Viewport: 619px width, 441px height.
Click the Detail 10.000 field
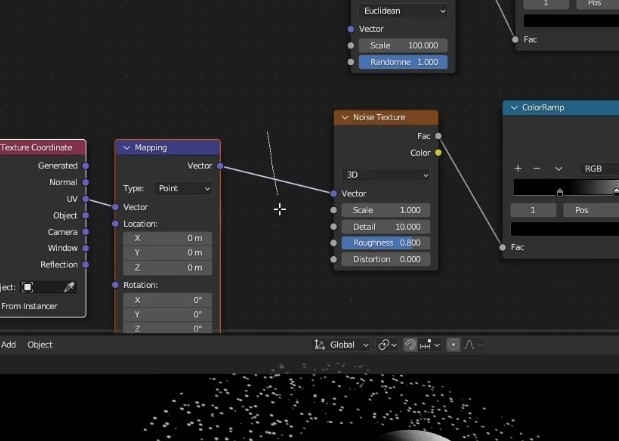386,227
